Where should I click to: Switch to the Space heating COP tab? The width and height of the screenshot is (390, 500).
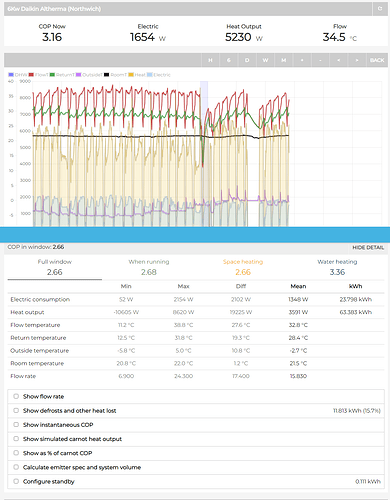(x=243, y=267)
